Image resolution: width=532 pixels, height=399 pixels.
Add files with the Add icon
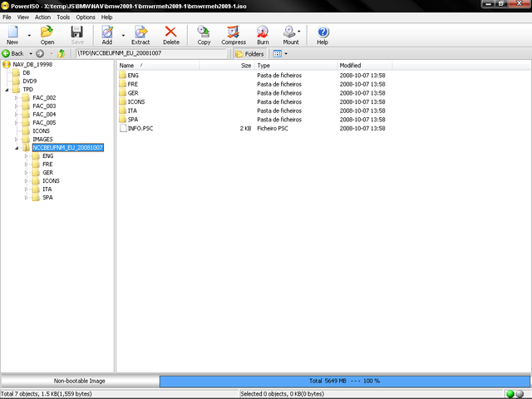[107, 32]
